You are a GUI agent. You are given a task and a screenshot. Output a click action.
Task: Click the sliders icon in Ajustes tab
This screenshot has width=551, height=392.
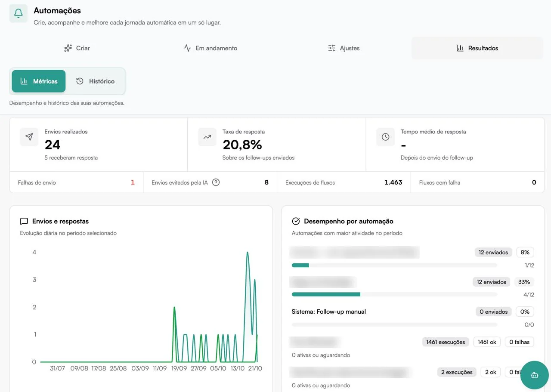331,48
